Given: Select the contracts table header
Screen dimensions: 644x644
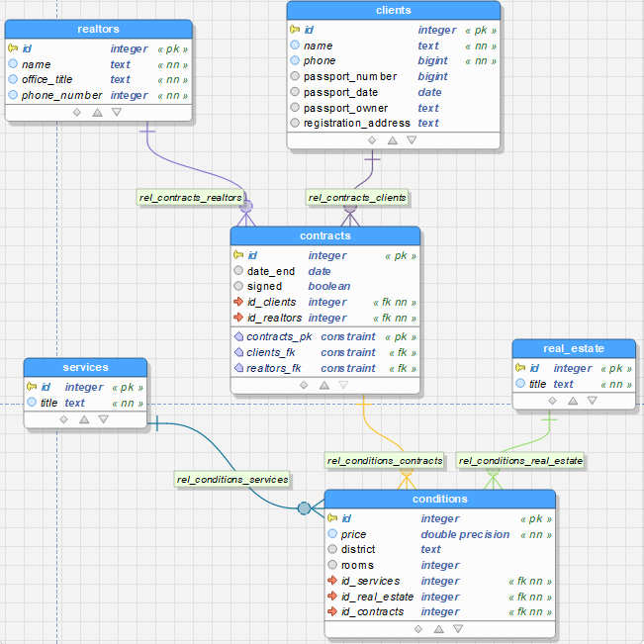Looking at the screenshot, I should coord(324,235).
